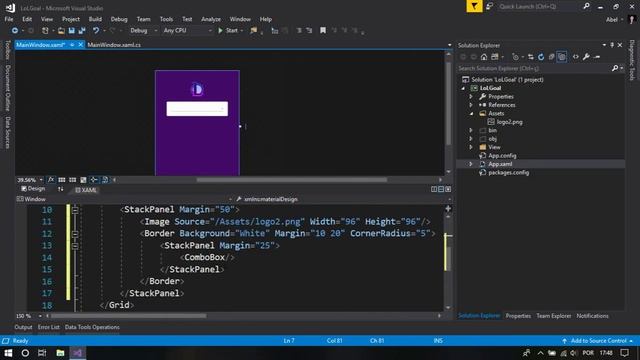
Task: Open the Analyze menu
Action: (211, 19)
